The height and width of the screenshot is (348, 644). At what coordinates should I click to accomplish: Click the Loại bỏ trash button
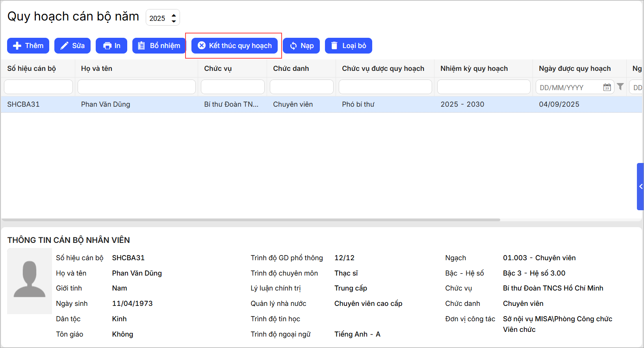click(x=348, y=46)
